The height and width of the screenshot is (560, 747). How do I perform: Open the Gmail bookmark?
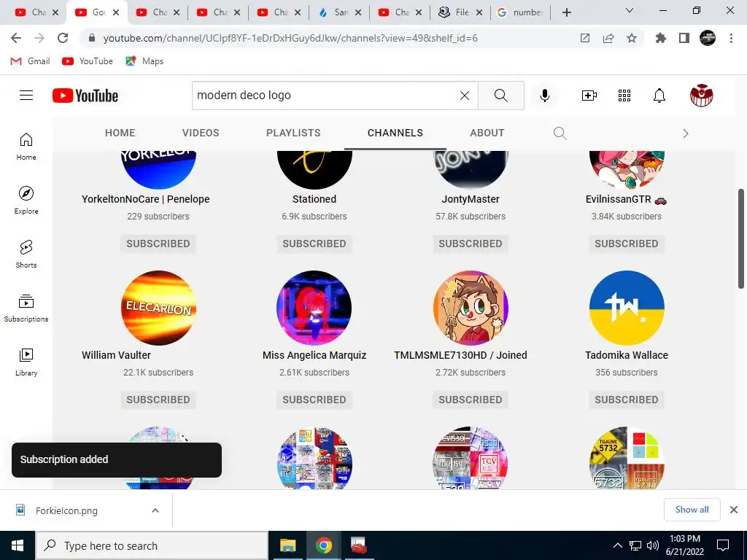[31, 61]
